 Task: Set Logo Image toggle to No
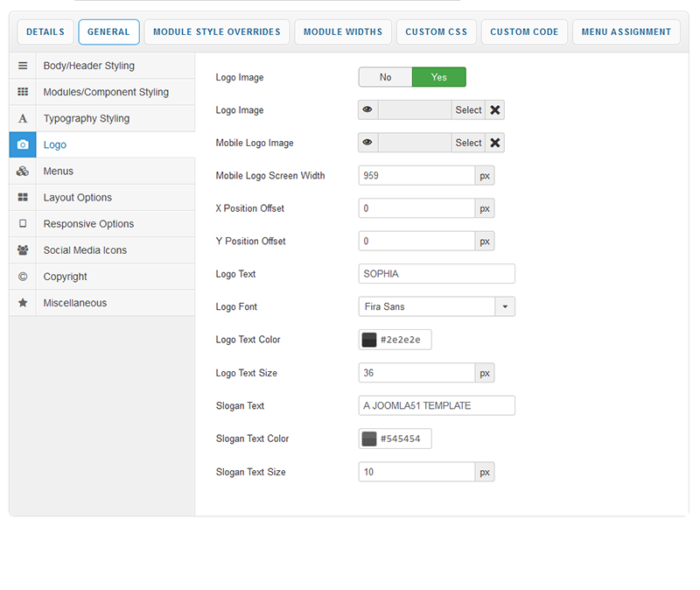pyautogui.click(x=385, y=77)
